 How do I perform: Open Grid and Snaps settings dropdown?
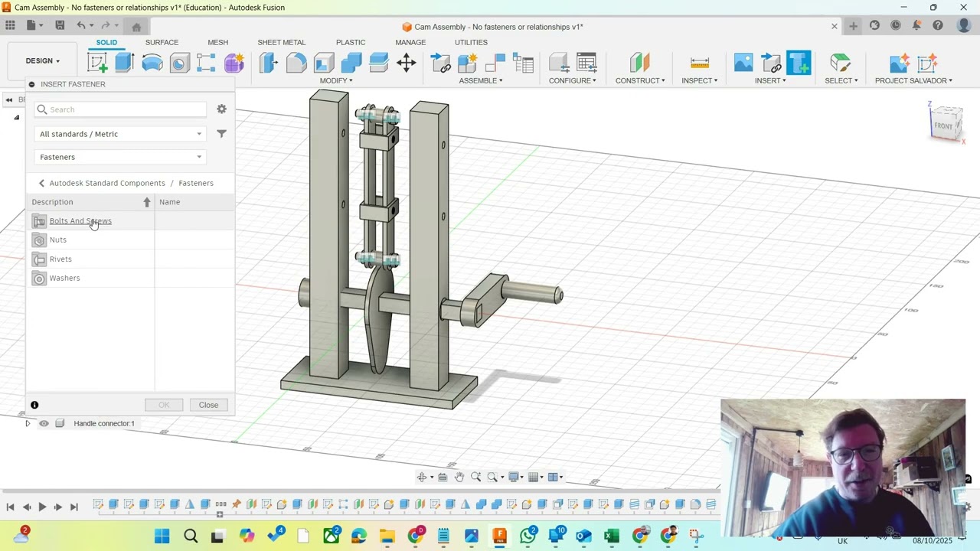coord(535,477)
